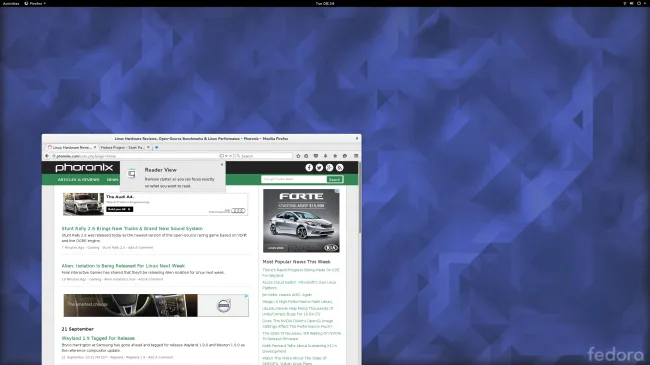
Task: Toggle Reader View icon in address bar
Action: [x=221, y=156]
